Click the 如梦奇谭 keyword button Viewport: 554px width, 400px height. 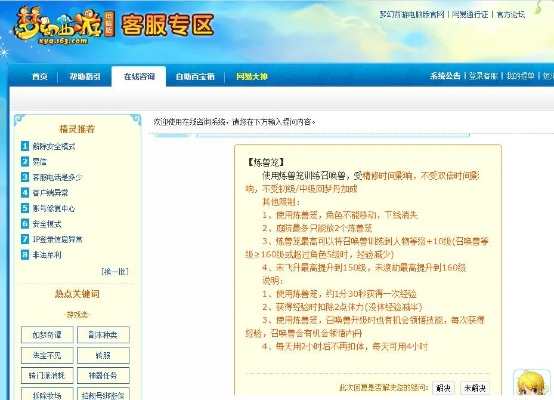[x=47, y=335]
